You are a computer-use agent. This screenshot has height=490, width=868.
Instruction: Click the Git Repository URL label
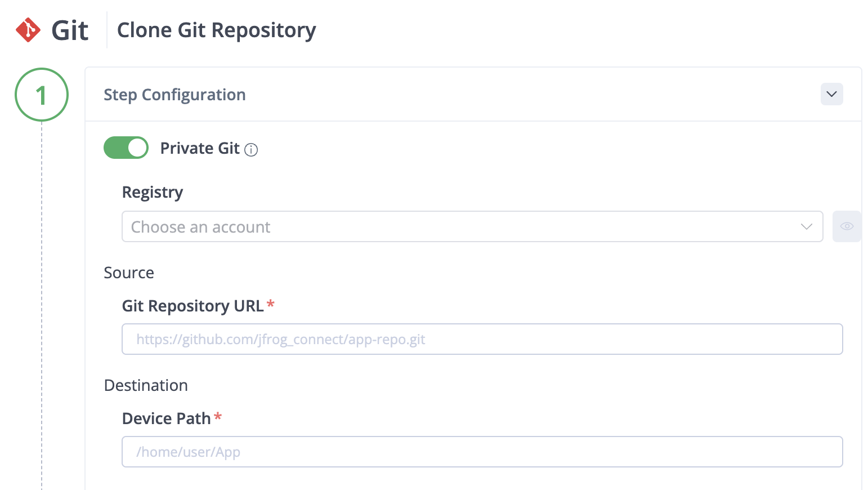[193, 306]
